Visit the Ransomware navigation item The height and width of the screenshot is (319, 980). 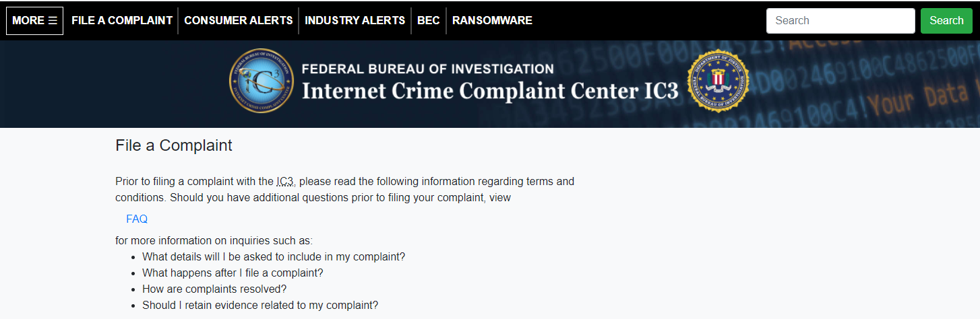tap(492, 20)
